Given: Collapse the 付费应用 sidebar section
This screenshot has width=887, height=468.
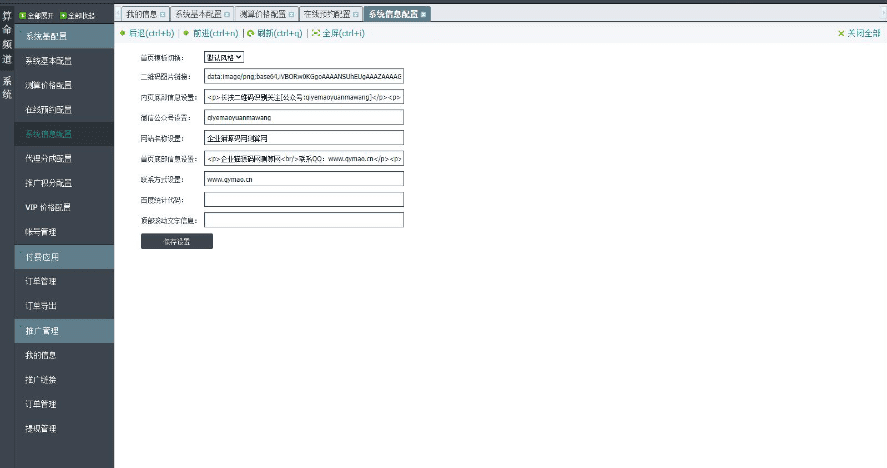Looking at the screenshot, I should [63, 257].
